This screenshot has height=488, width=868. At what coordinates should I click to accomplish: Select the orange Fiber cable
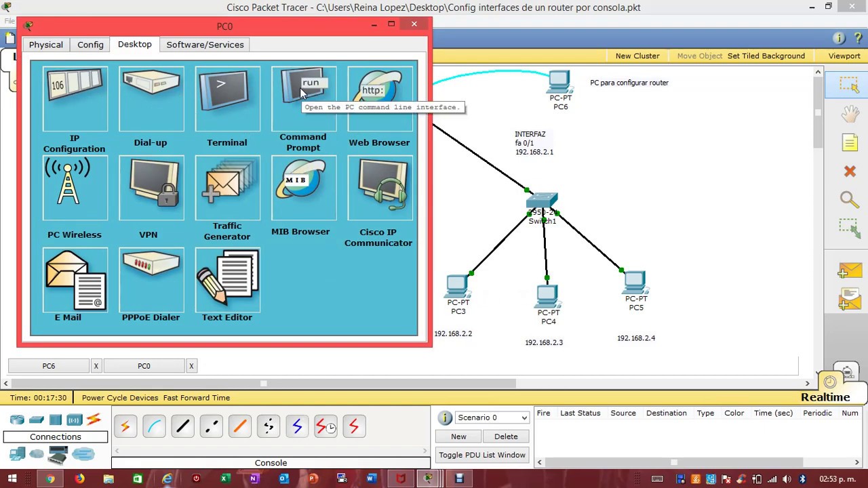pos(239,426)
